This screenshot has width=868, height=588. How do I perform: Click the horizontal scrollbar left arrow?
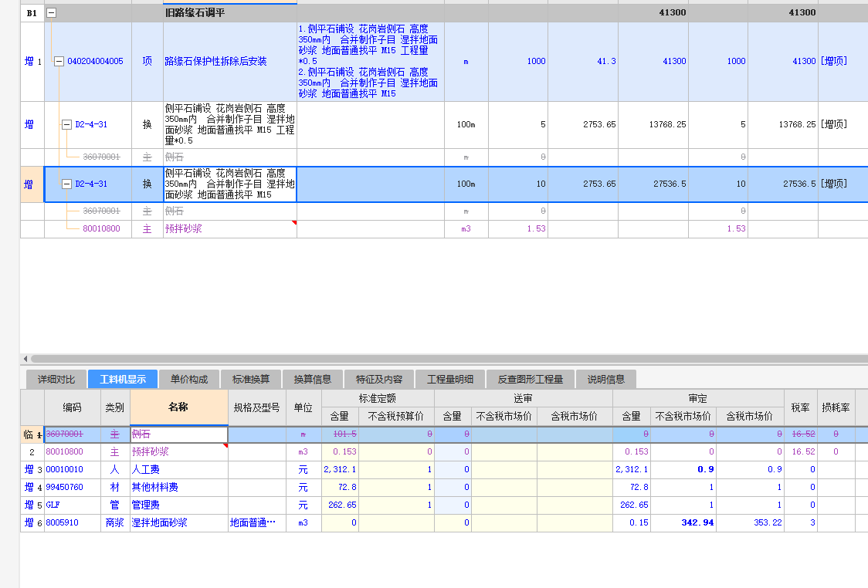coord(25,359)
